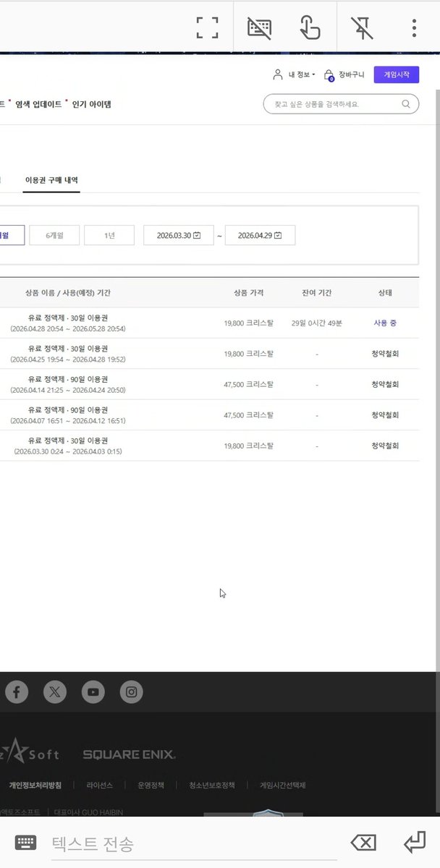Screen dimensions: 440x868
Task: Toggle fullscreen mode in the remote viewer toolbar
Action: point(208,27)
